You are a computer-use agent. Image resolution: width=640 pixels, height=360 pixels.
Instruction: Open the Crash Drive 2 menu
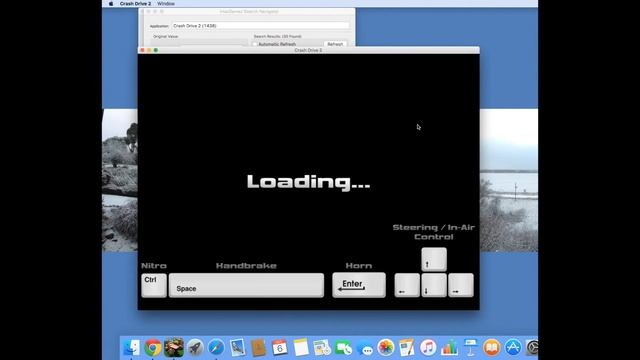135,4
